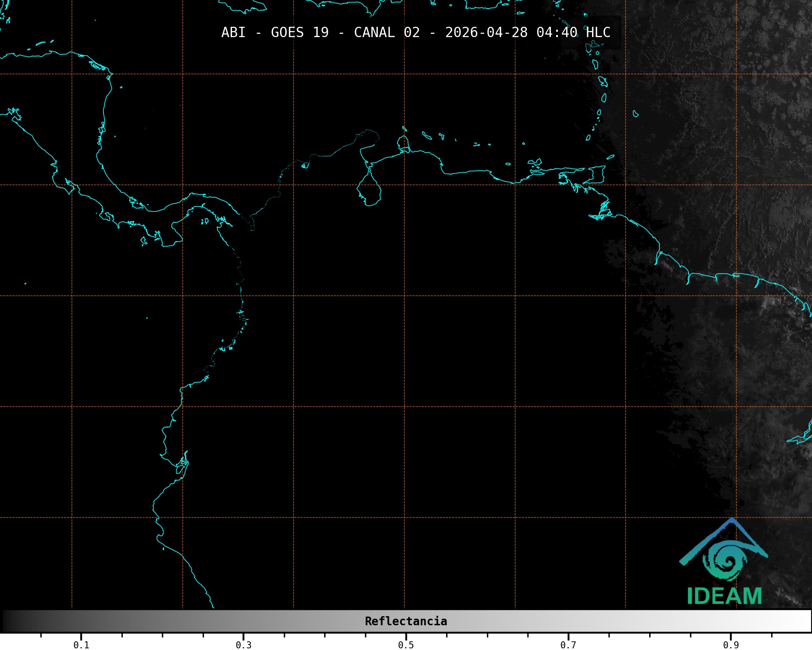Click the date 2026-04-28 in the title
This screenshot has height=650, width=812.
486,32
